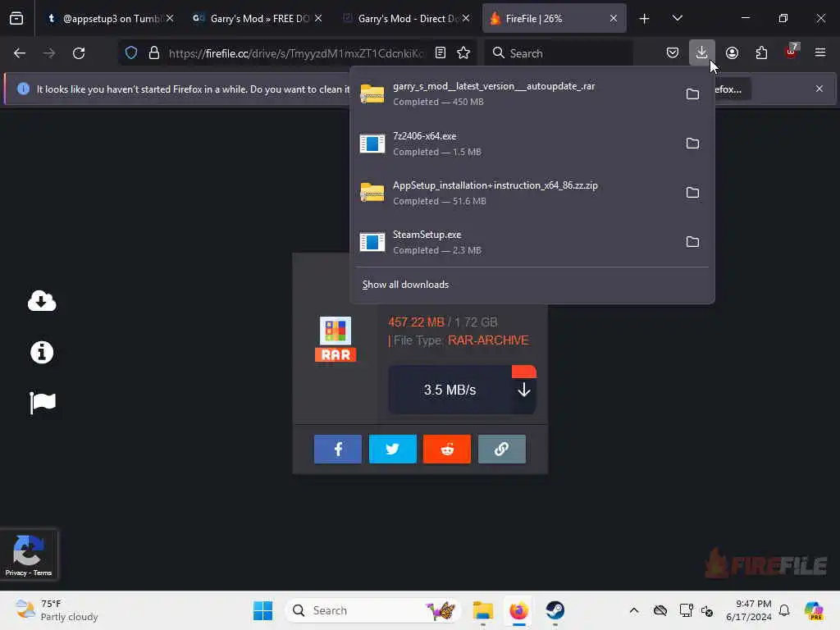This screenshot has width=840, height=630.
Task: Close the @appsetup3 Tumblr tab
Action: point(170,18)
